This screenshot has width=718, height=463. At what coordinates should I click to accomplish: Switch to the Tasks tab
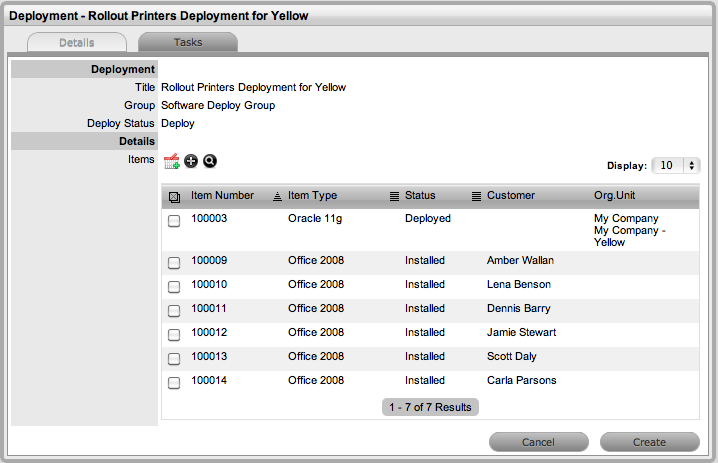pyautogui.click(x=187, y=43)
